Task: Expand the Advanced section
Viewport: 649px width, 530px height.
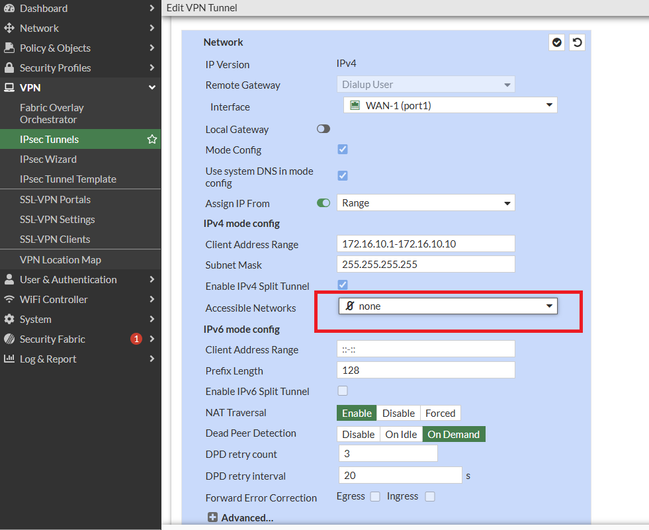Action: 240,517
